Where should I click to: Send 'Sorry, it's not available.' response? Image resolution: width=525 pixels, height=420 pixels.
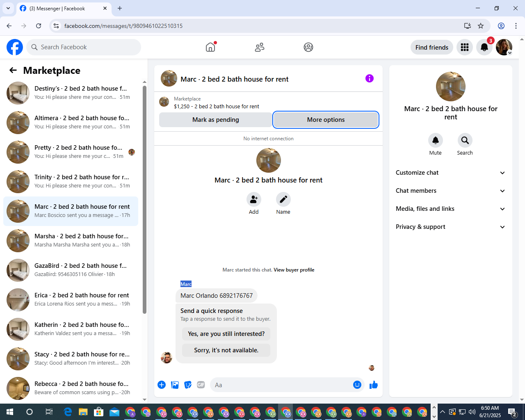[226, 350]
